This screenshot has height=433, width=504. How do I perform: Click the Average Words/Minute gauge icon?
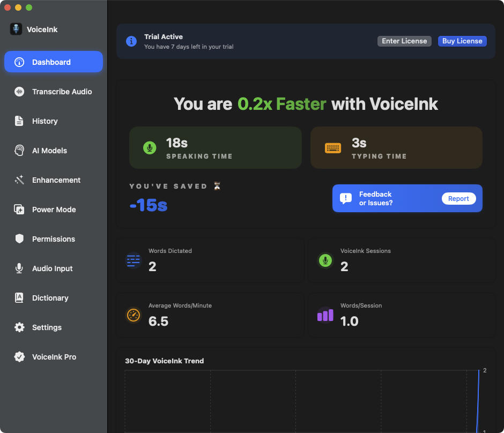(x=133, y=315)
